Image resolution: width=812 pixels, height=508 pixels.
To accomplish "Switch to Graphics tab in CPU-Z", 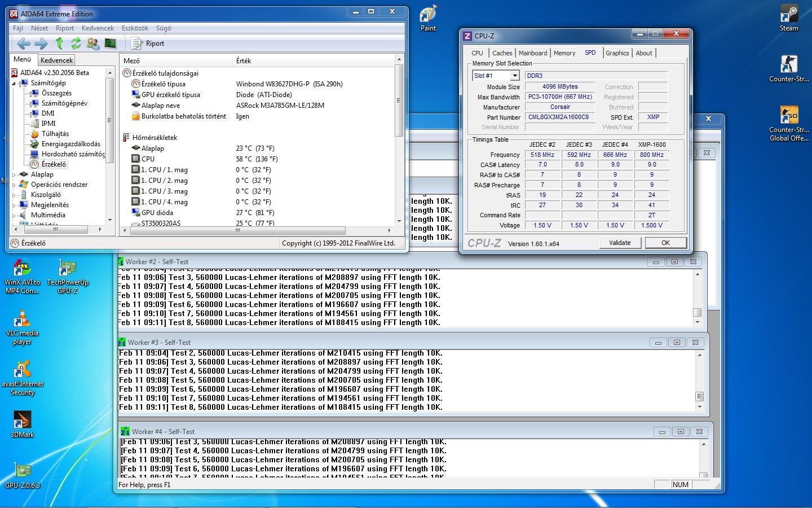I will tap(617, 53).
